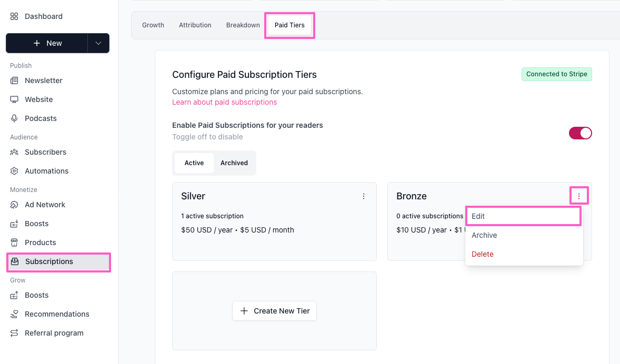Disable the paid subscriptions toggle
The width and height of the screenshot is (620, 364).
click(580, 133)
